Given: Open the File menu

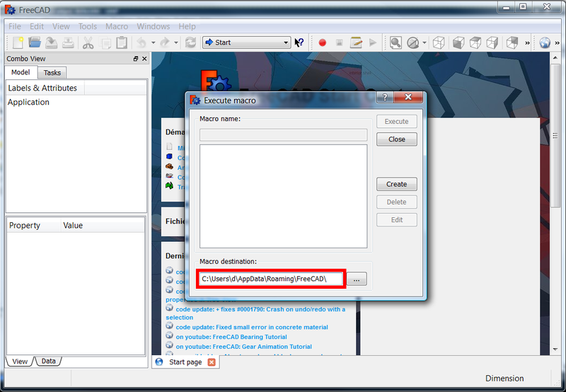Looking at the screenshot, I should (x=15, y=26).
